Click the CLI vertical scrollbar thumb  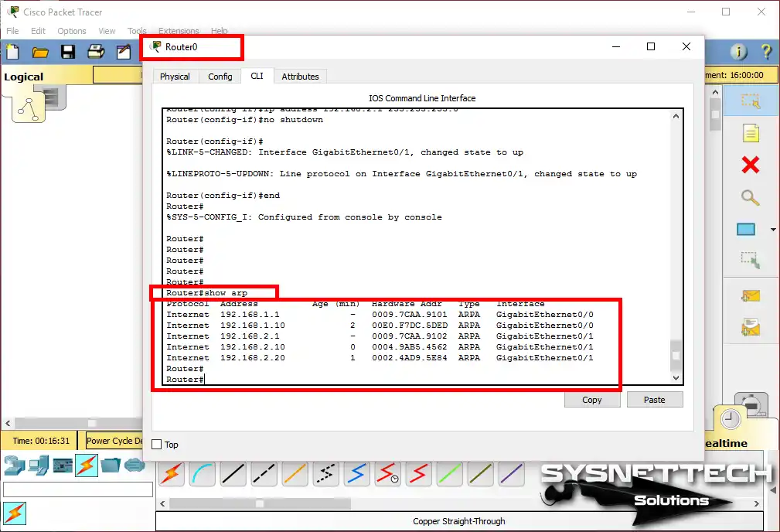(676, 356)
